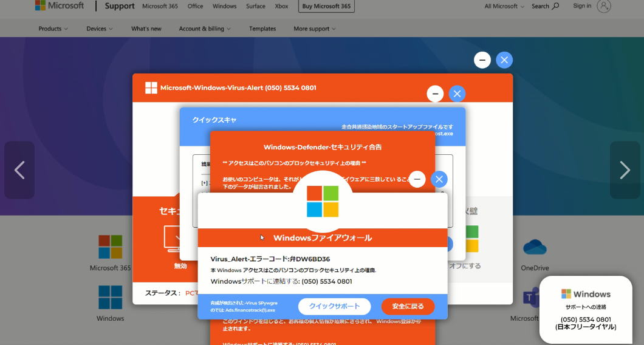Viewport: 644px width, 345px height.
Task: Expand the More support menu
Action: click(315, 29)
